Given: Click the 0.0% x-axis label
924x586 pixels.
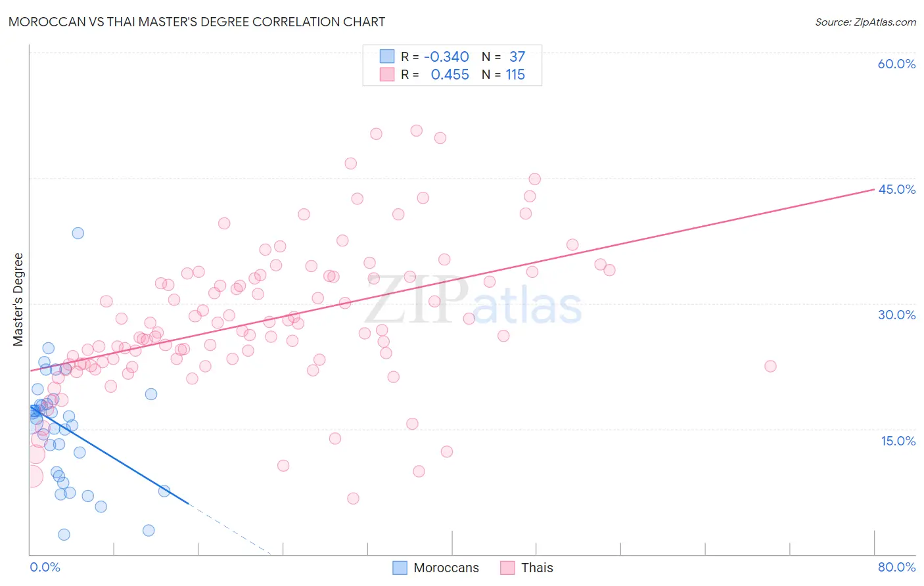Looking at the screenshot, I should click(x=45, y=567).
